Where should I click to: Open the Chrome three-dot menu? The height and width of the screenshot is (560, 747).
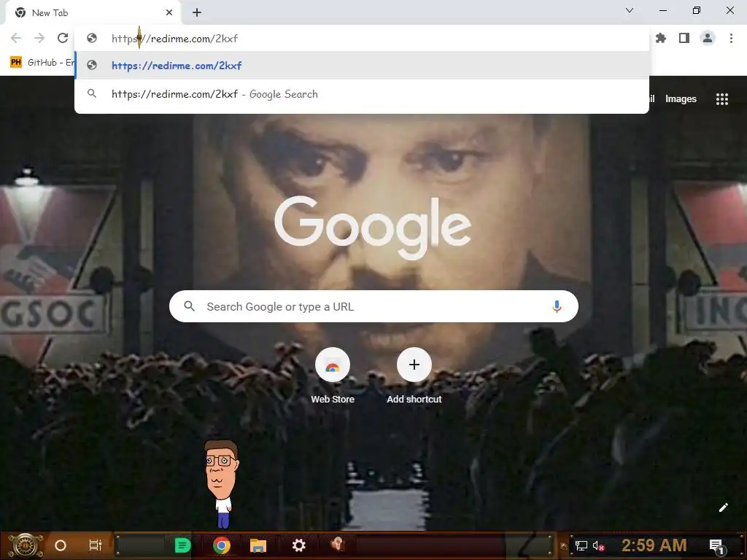(x=731, y=38)
